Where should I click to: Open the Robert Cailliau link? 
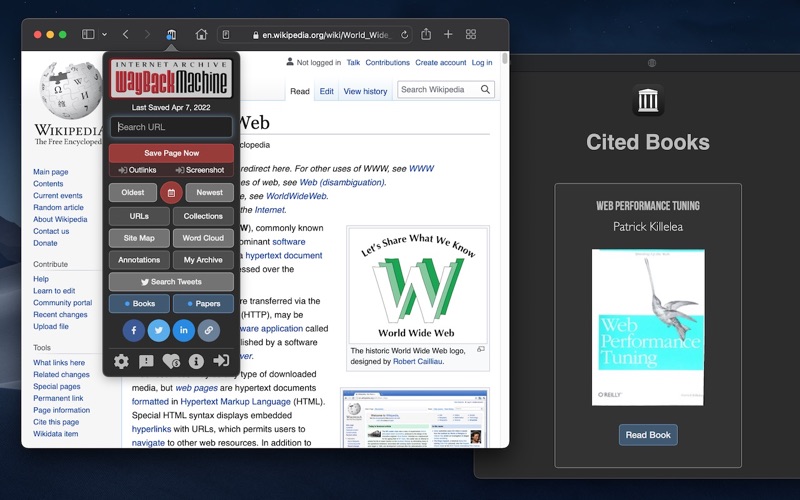[x=417, y=361]
